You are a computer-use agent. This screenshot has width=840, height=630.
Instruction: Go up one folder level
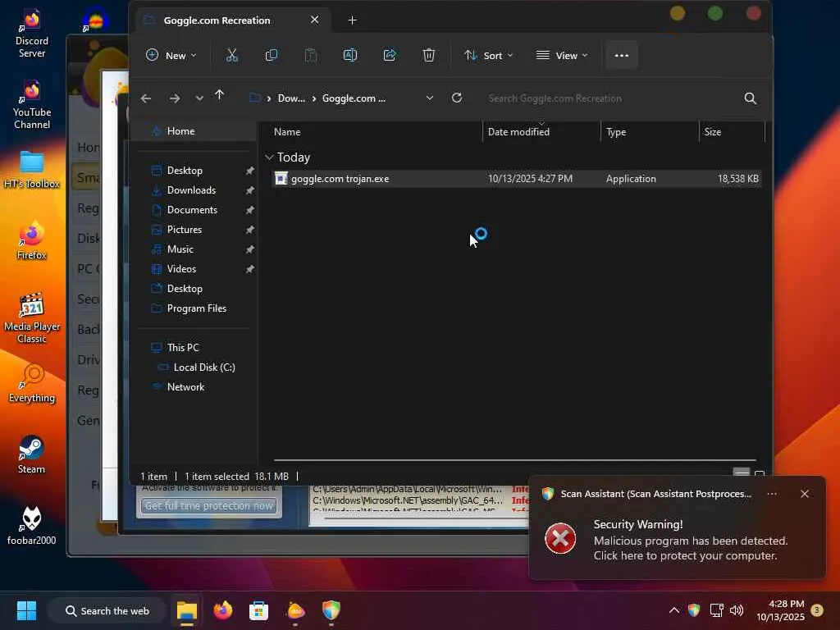219,96
